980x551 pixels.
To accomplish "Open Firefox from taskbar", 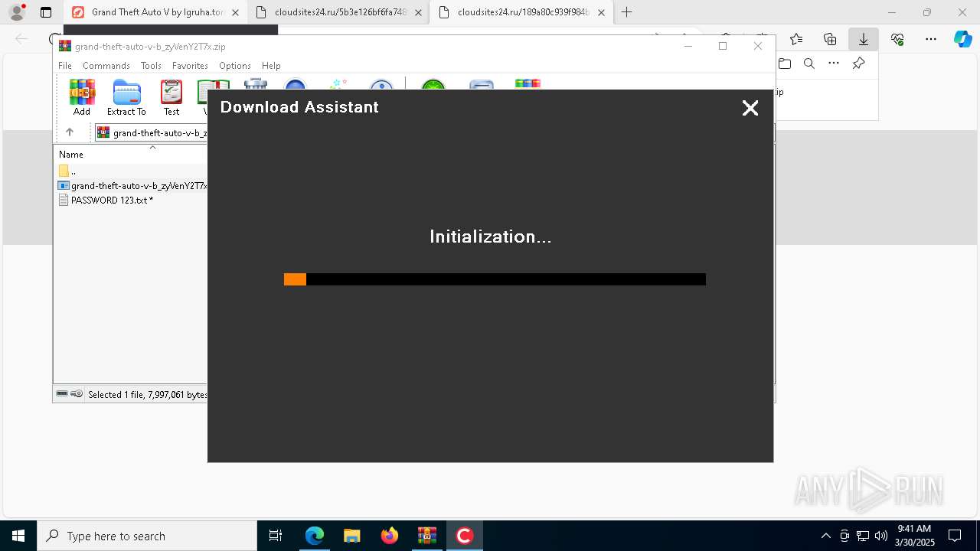I will pyautogui.click(x=389, y=536).
